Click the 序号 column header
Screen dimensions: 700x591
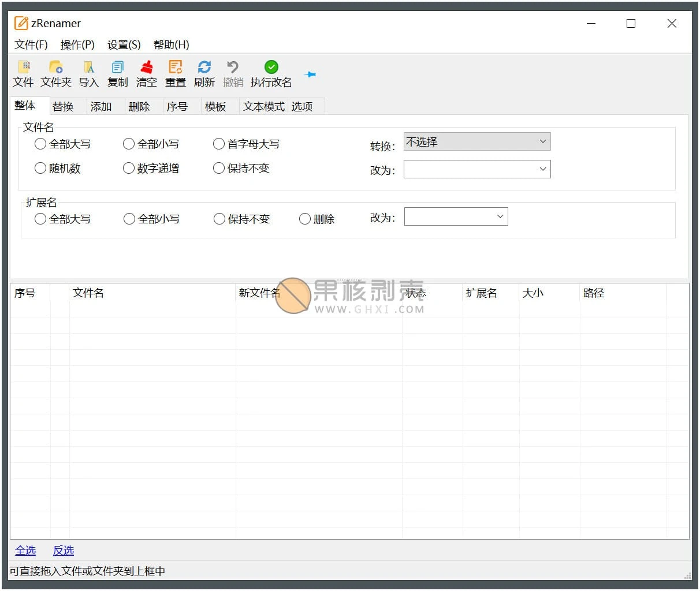31,293
